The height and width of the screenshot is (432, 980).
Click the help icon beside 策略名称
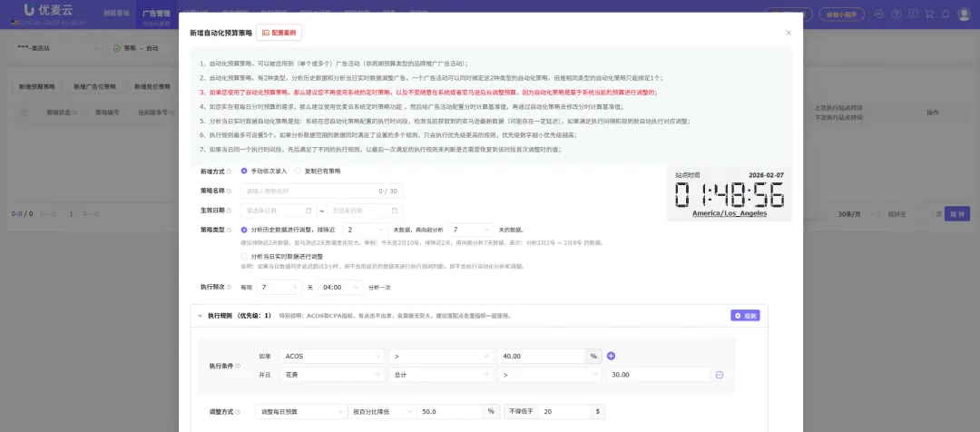coord(228,191)
